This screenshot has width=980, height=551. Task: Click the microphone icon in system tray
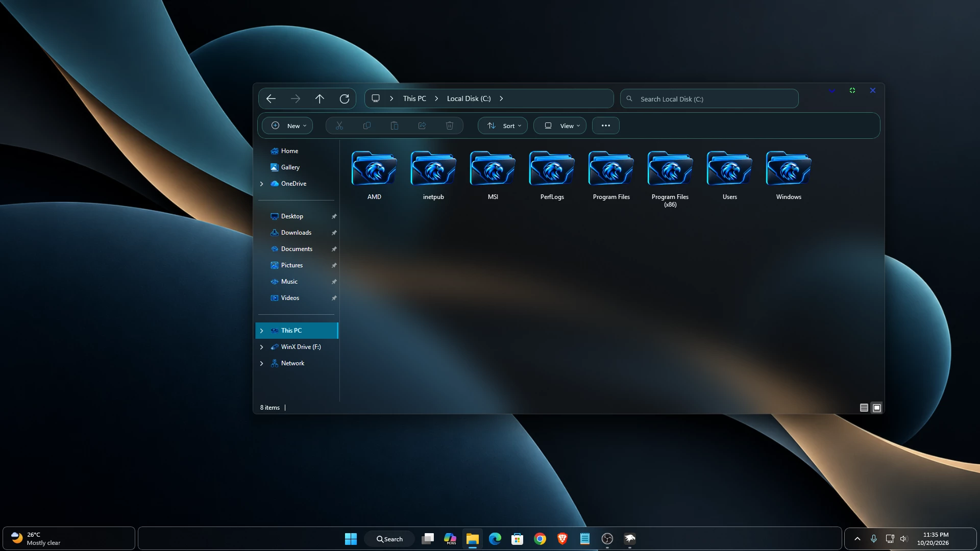874,539
